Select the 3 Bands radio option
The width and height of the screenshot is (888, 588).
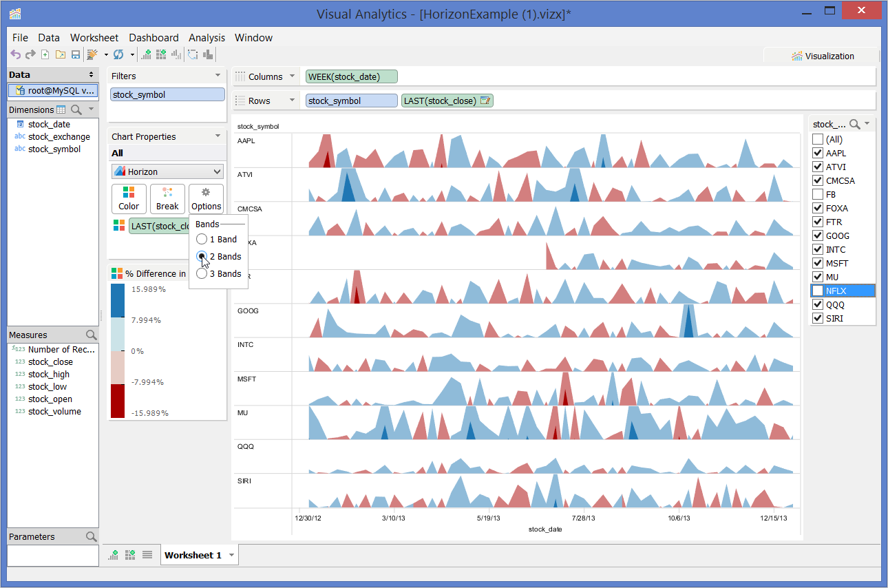click(202, 274)
